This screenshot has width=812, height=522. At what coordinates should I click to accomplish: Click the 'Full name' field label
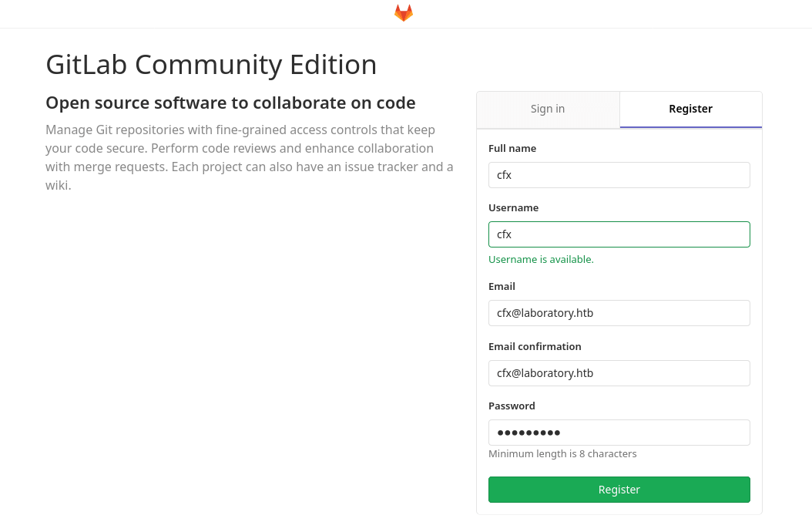[512, 148]
